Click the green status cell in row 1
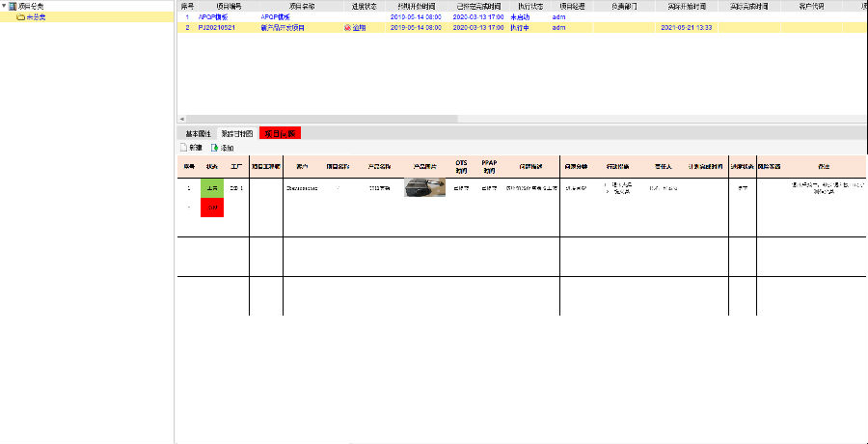The height and width of the screenshot is (444, 868). pyautogui.click(x=211, y=188)
